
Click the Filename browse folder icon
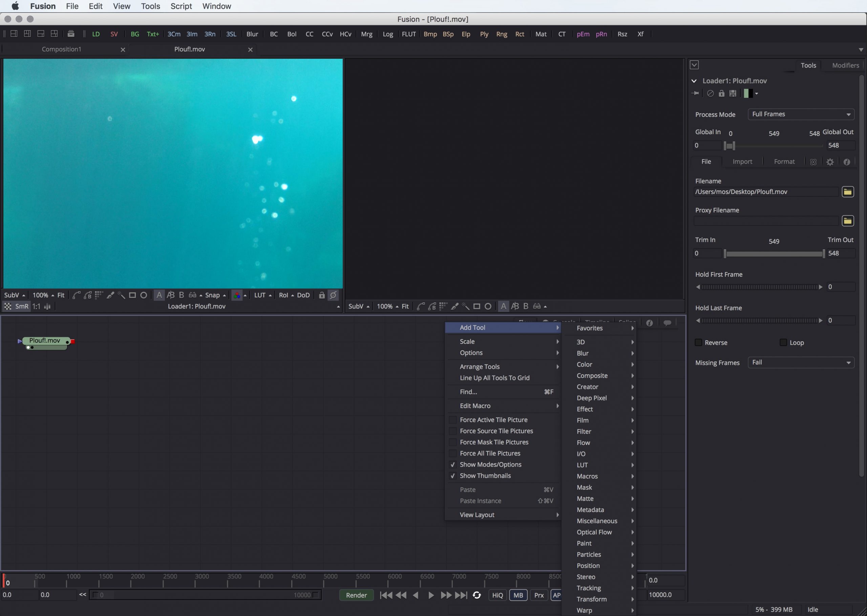point(848,192)
